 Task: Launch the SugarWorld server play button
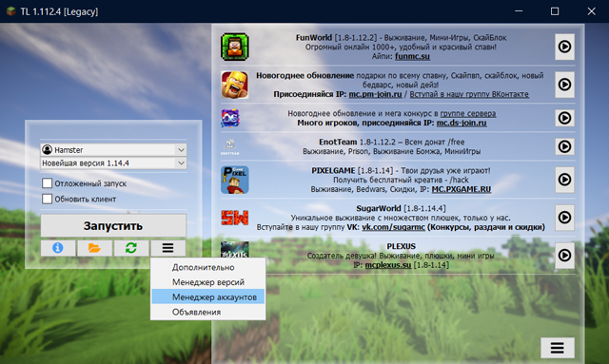[564, 218]
